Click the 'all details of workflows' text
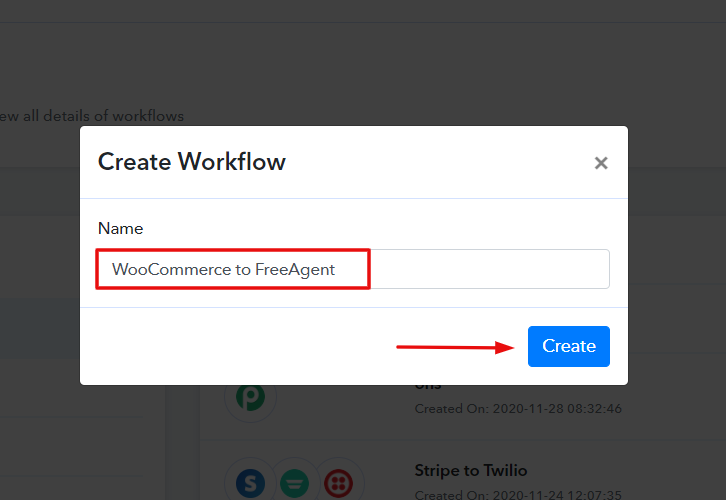726x500 pixels. coord(103,116)
